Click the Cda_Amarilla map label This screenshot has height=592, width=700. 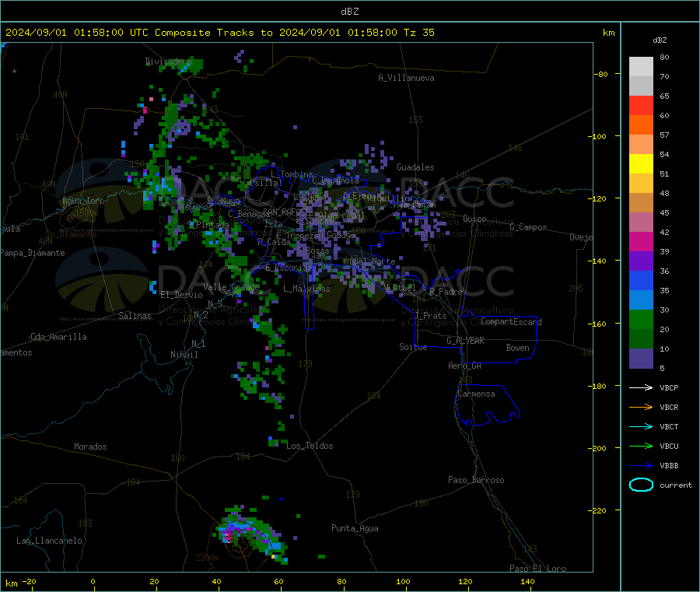click(58, 337)
